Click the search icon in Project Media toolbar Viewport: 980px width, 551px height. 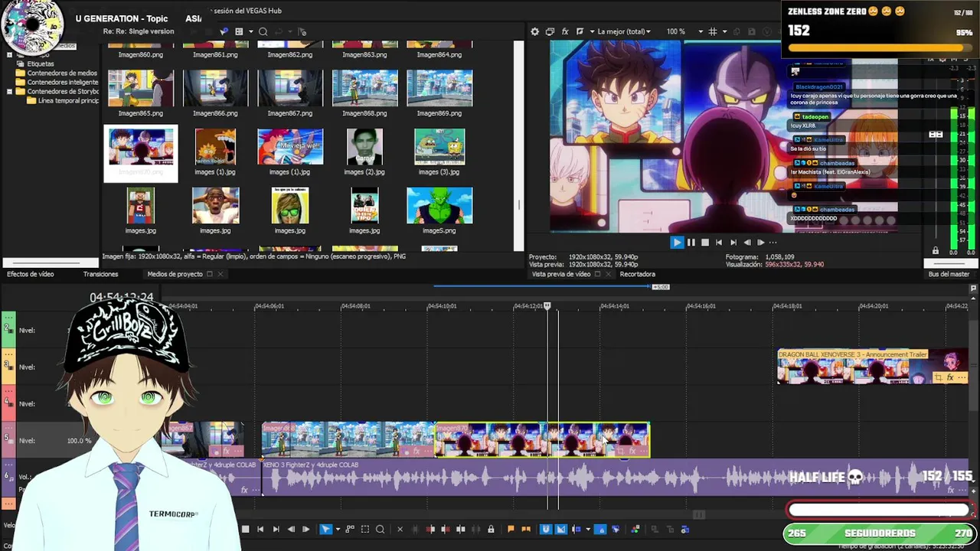coord(263,31)
